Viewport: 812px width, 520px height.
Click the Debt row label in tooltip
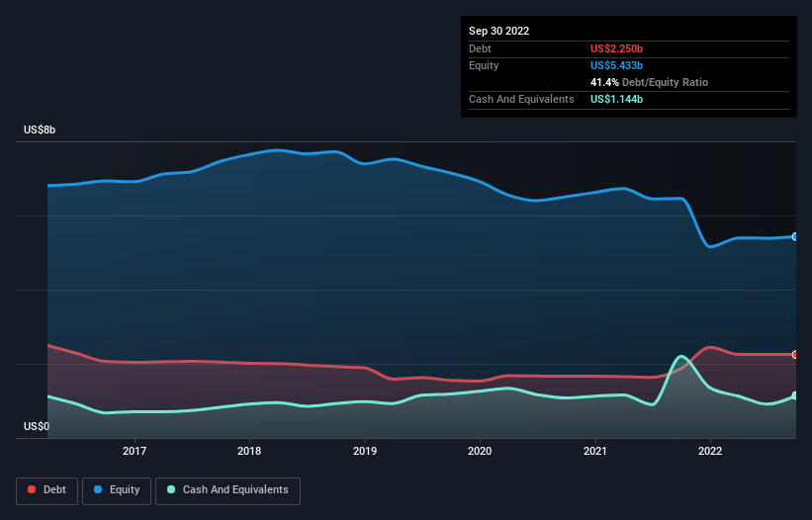coord(480,48)
